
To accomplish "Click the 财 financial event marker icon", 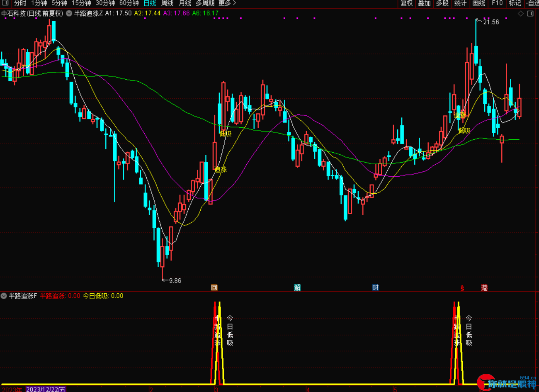I will 376,287.
